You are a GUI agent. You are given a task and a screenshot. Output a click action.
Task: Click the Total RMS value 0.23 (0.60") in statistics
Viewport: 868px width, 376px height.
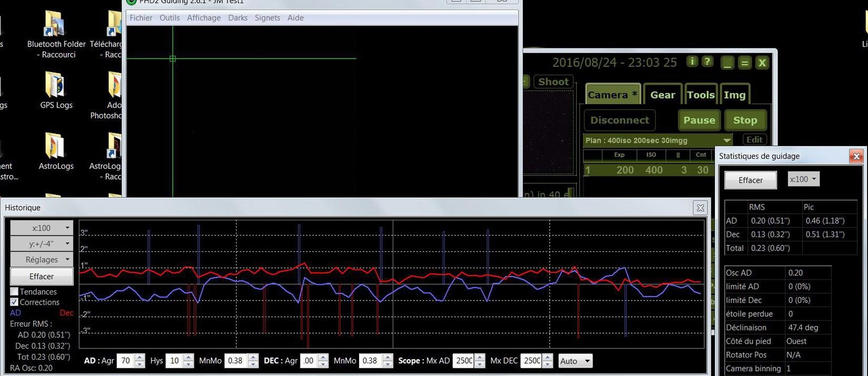click(x=770, y=248)
